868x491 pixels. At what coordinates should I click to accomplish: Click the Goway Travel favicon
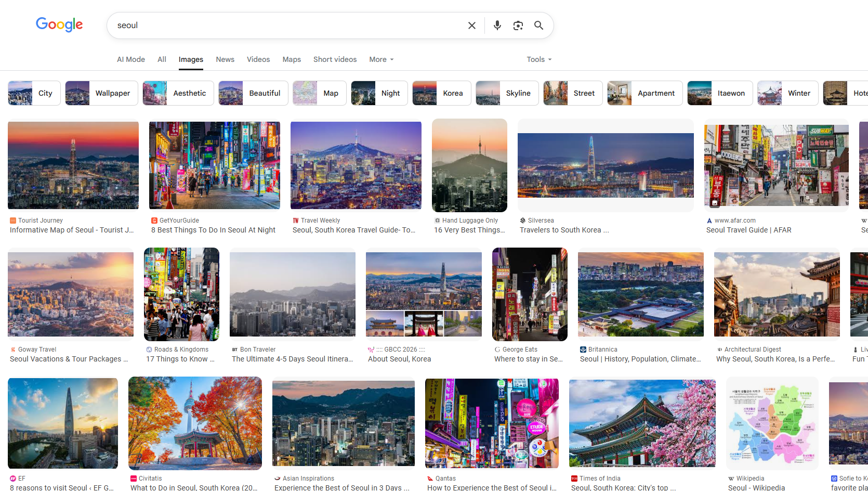click(x=13, y=350)
